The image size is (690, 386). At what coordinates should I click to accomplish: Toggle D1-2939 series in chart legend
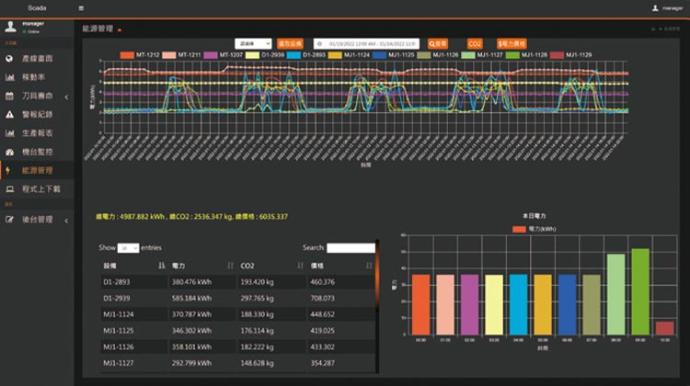tap(265, 55)
